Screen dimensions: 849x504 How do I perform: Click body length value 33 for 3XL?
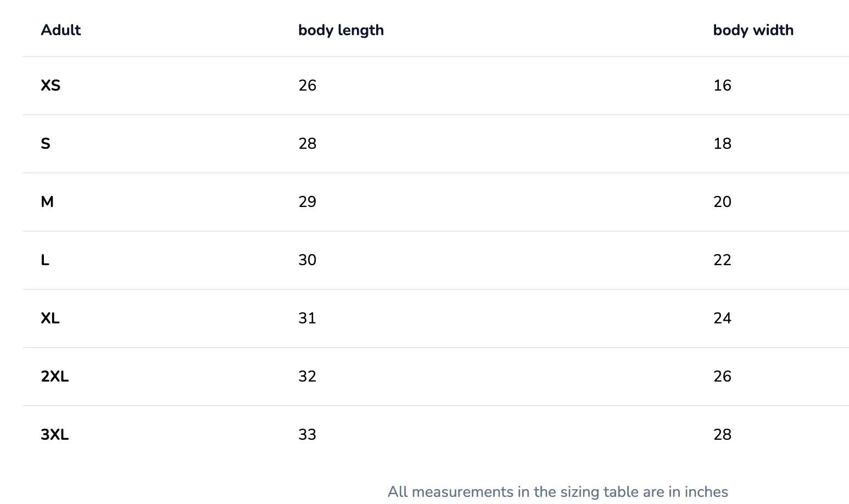(307, 435)
